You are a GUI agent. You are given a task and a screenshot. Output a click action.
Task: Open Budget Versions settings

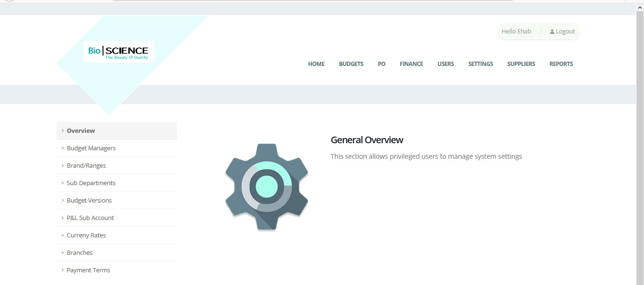[116, 201]
